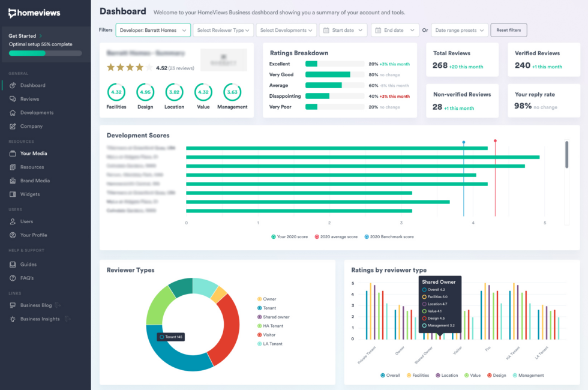Click the Reset filters button
The image size is (588, 390).
(508, 29)
